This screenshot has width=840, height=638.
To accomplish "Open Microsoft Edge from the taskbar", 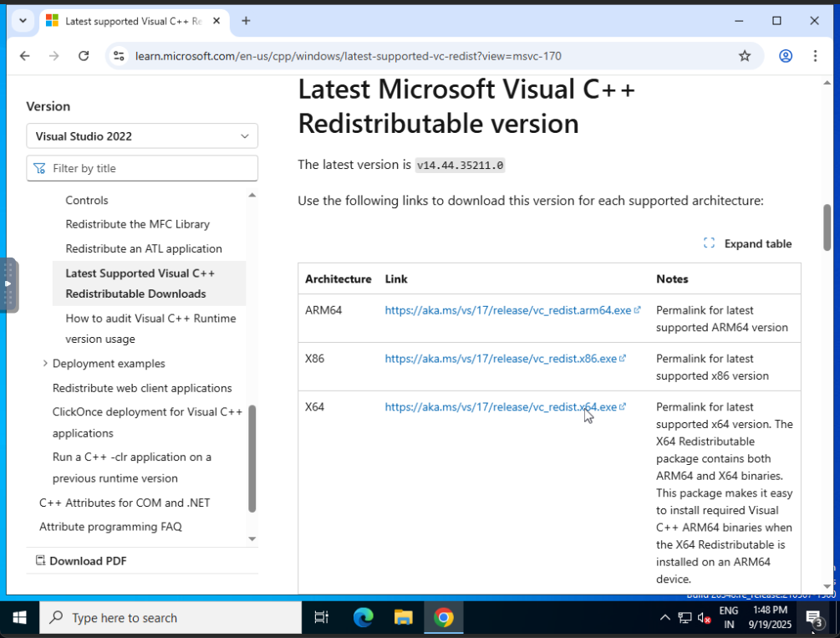I will pyautogui.click(x=364, y=618).
